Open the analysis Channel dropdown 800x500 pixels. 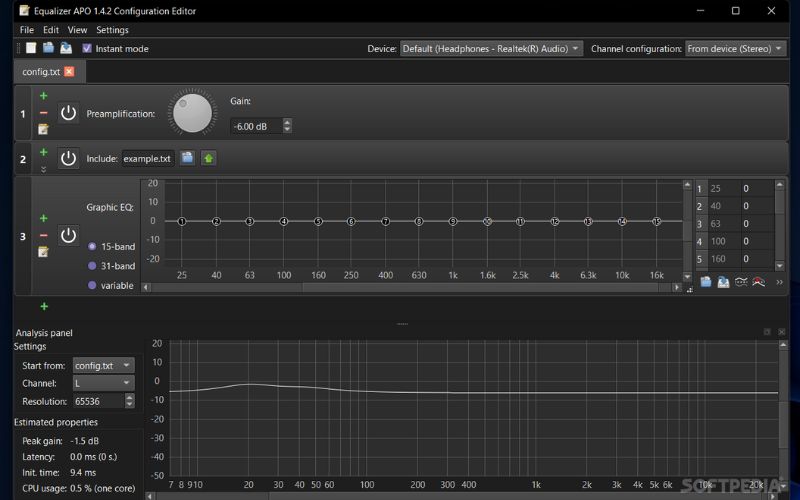click(104, 383)
